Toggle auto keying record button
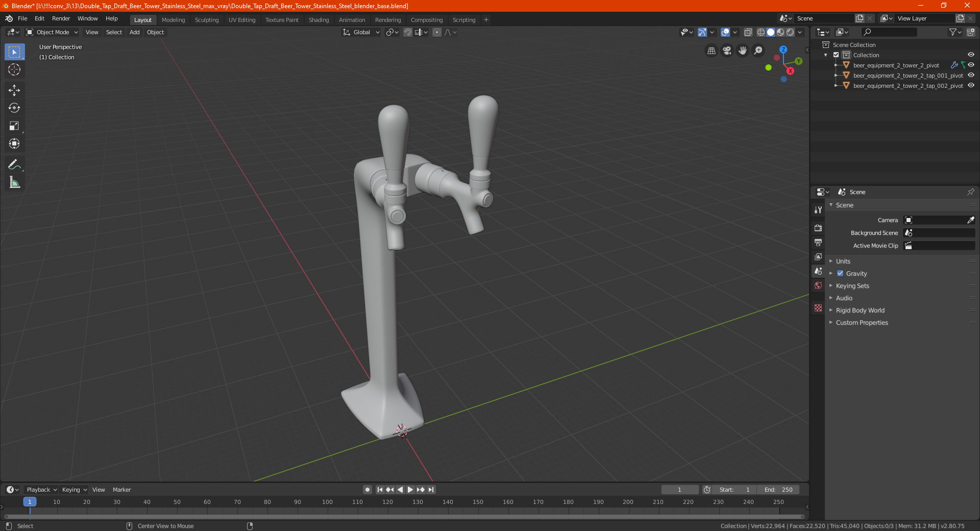 (367, 490)
